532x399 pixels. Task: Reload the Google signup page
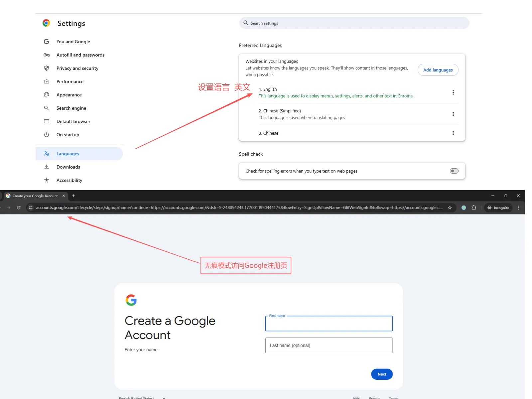click(18, 207)
